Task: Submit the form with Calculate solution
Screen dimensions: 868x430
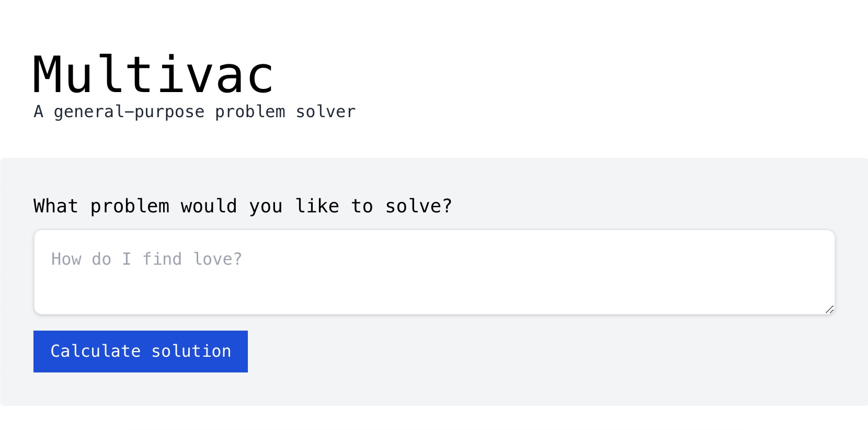Action: (140, 352)
